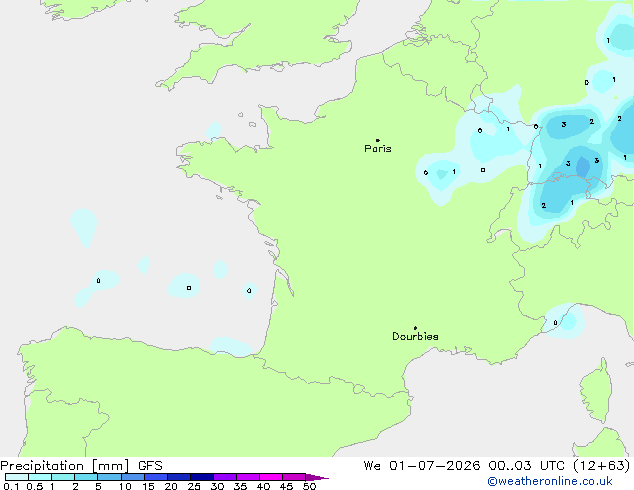Click the Paris location dot marker
Image resolution: width=634 pixels, height=490 pixels.
(x=378, y=140)
